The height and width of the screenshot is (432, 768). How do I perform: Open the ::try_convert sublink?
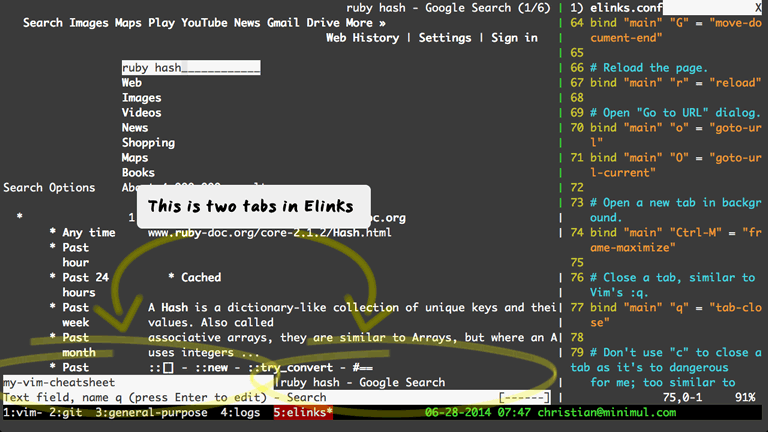click(x=290, y=367)
